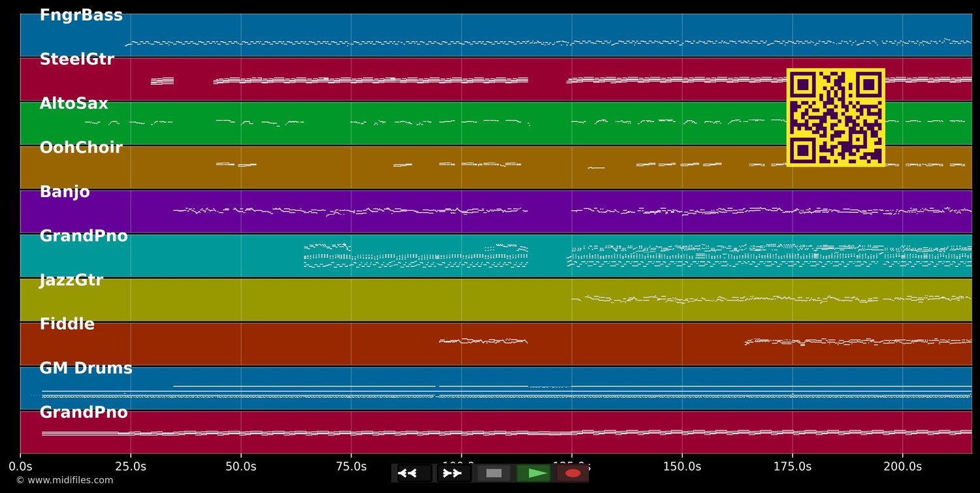The image size is (980, 493).
Task: Select the AltoSax track label
Action: (x=73, y=103)
